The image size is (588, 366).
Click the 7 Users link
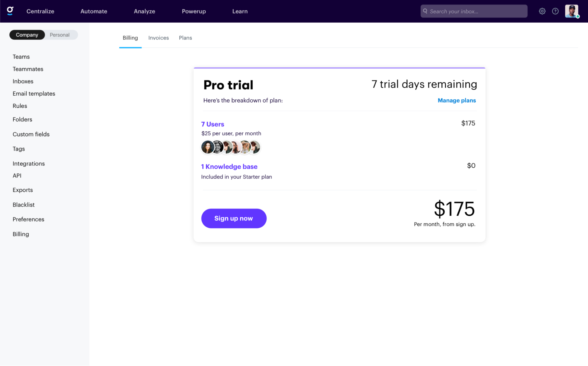point(212,124)
